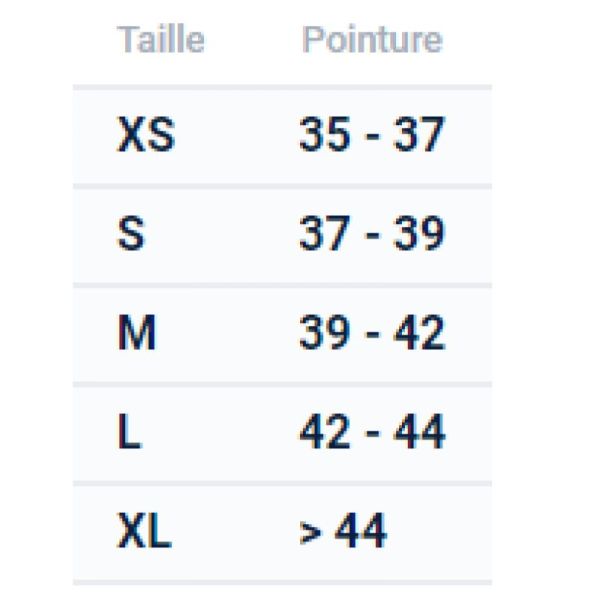Viewport: 600px width, 600px height.
Task: Click the second 37 in XS row
Action: tap(419, 134)
